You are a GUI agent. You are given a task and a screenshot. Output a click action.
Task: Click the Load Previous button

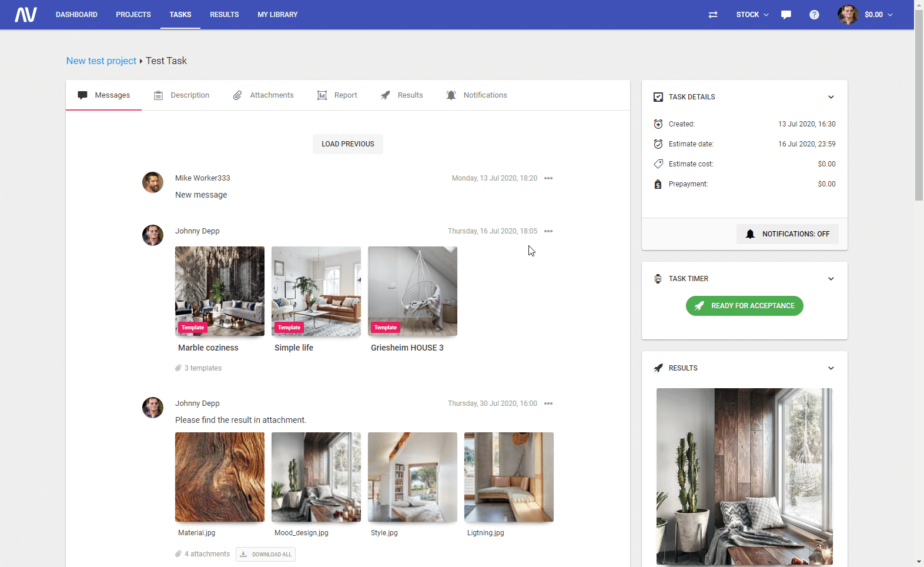pyautogui.click(x=347, y=144)
